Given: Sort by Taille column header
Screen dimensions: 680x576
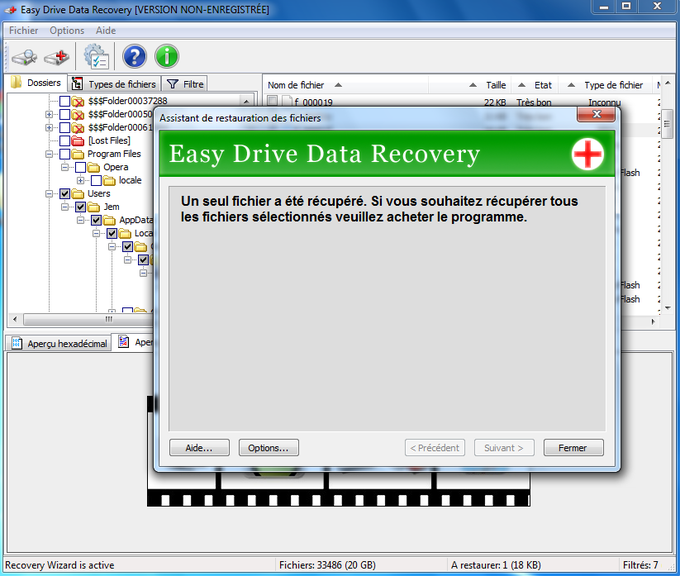Looking at the screenshot, I should tap(471, 85).
